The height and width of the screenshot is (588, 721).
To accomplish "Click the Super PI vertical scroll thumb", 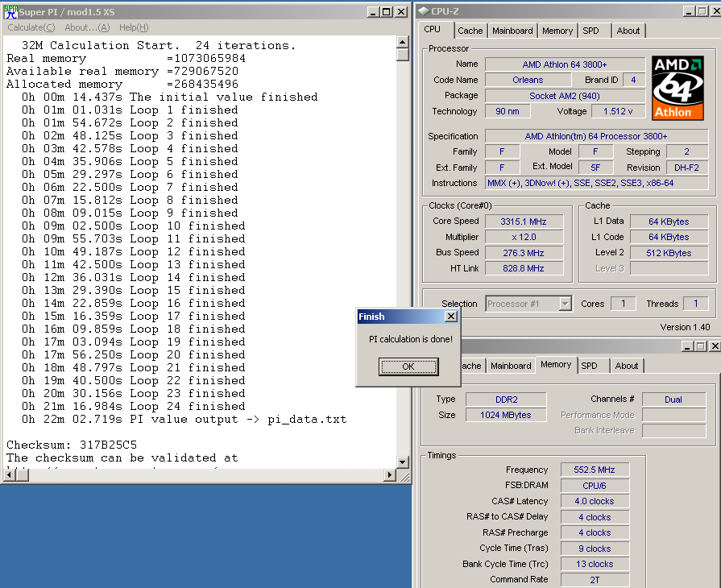I will [403, 55].
